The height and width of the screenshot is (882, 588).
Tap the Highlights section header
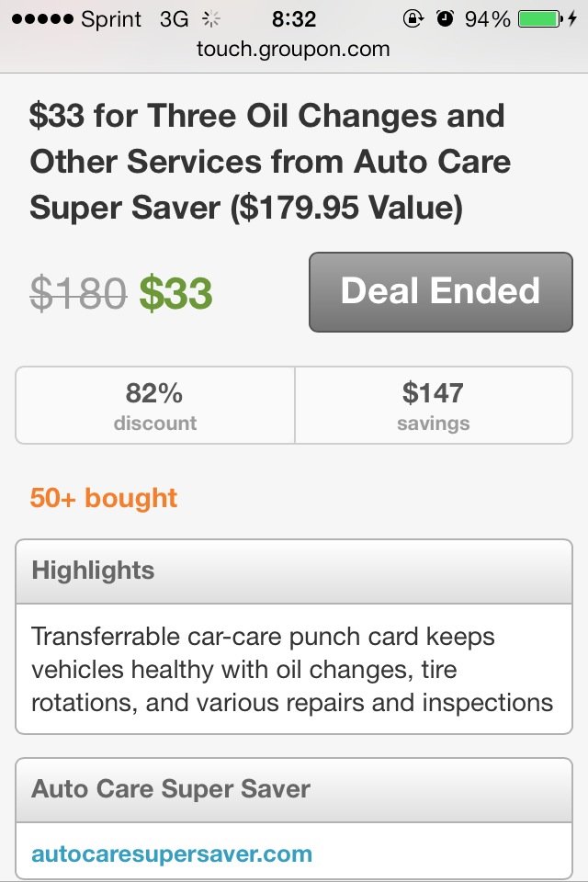[293, 571]
